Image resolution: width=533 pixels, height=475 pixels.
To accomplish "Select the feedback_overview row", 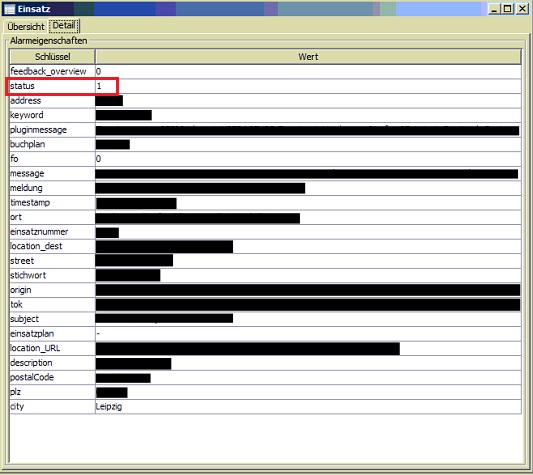I will [265, 71].
